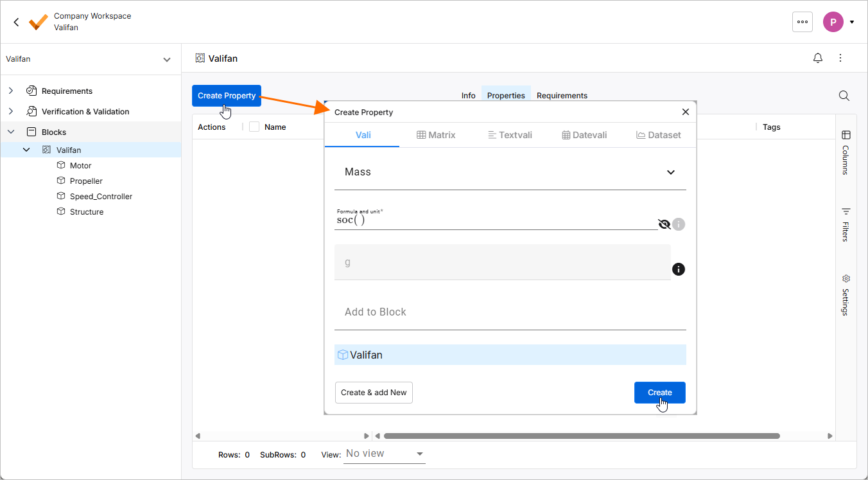
Task: Collapse the Blocks tree node
Action: (11, 132)
